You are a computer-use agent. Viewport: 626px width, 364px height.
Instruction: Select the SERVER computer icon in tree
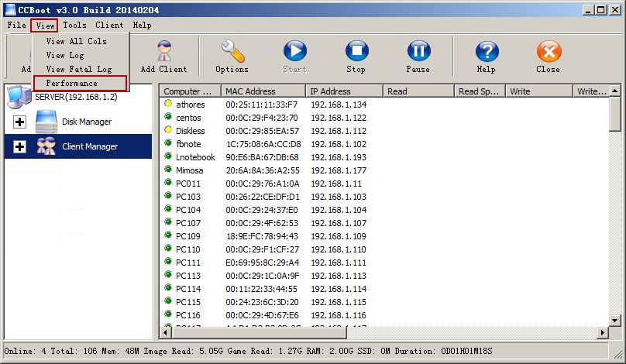click(x=19, y=97)
